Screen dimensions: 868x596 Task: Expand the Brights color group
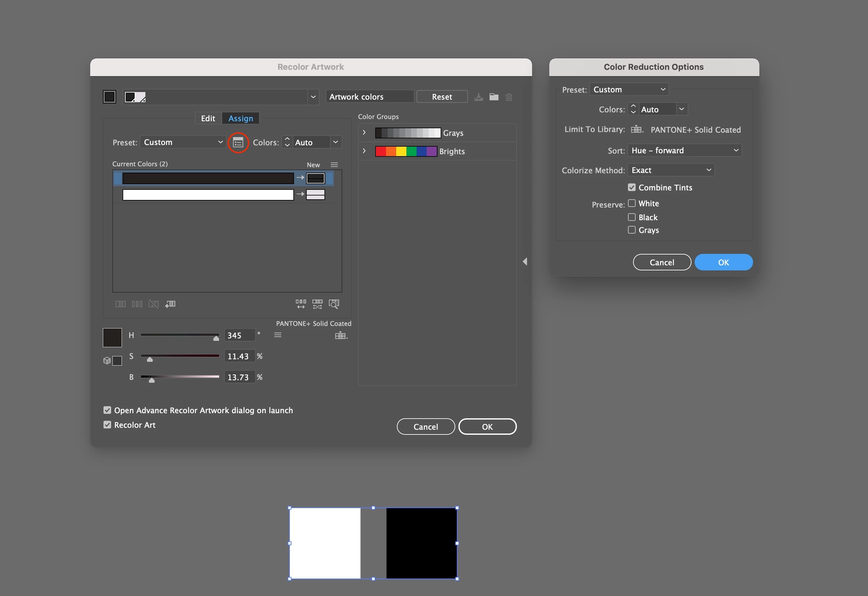click(364, 151)
